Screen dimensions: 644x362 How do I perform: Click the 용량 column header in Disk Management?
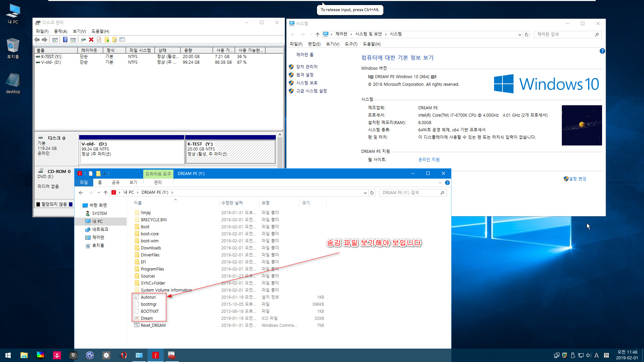click(x=197, y=50)
